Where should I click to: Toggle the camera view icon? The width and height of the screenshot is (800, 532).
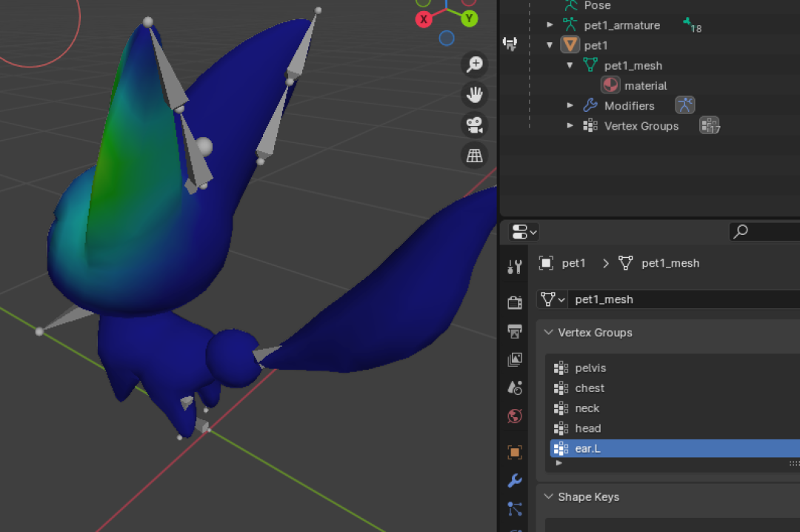475,125
